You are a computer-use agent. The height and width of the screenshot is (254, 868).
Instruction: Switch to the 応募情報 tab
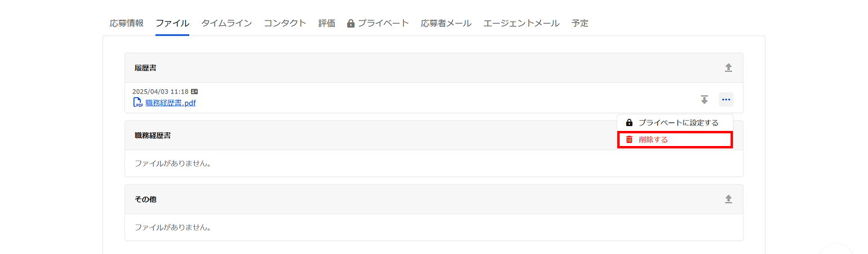(x=127, y=24)
